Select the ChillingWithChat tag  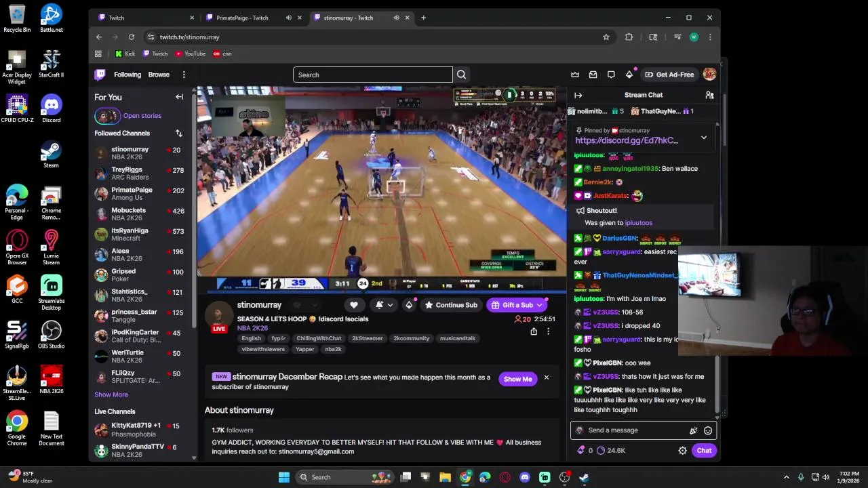[319, 338]
